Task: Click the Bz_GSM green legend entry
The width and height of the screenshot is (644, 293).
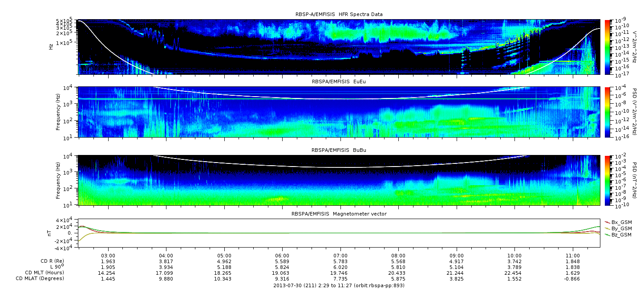Action: 618,234
